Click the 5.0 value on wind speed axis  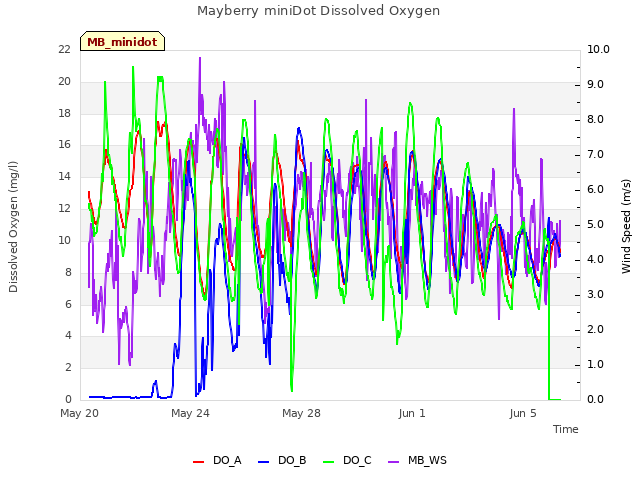tap(595, 224)
